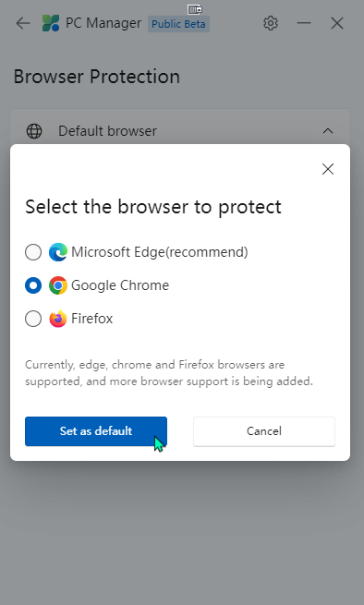Confirm with the Set as default button
Viewport: 364px width, 605px height.
(x=96, y=431)
